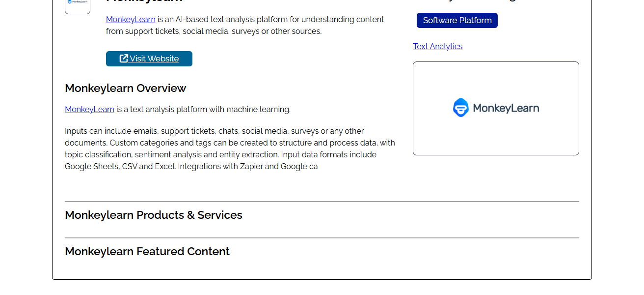Click the divider above Products & Services
This screenshot has width=644, height=295.
coord(322,201)
